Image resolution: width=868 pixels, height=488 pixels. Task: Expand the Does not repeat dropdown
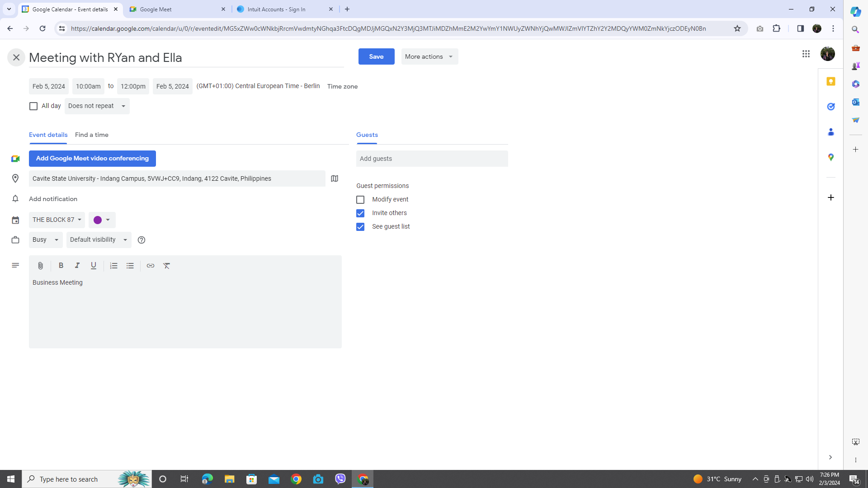97,106
